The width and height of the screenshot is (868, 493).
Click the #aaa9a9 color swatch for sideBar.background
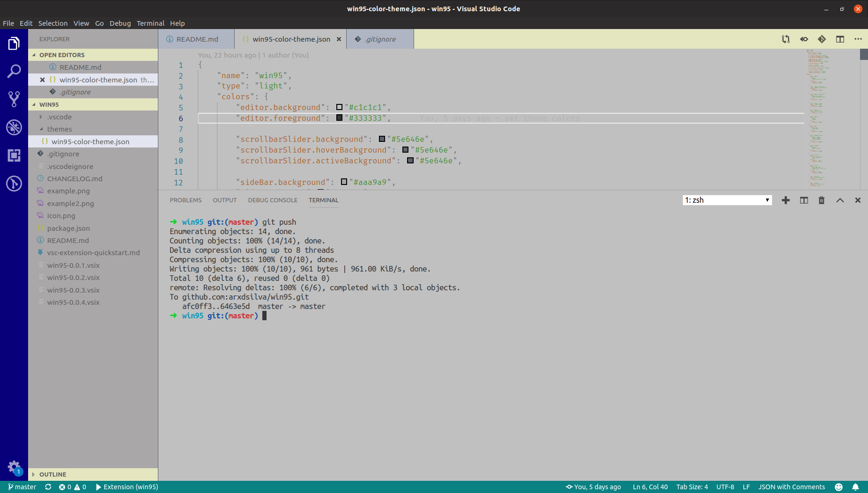click(x=344, y=182)
